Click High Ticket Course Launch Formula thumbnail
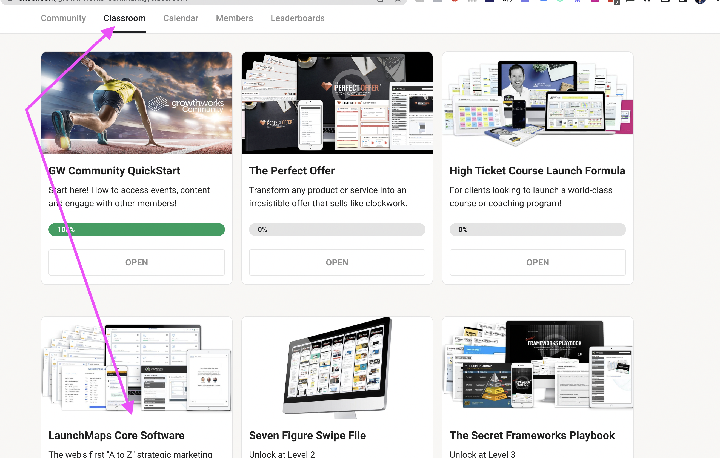 click(x=537, y=103)
